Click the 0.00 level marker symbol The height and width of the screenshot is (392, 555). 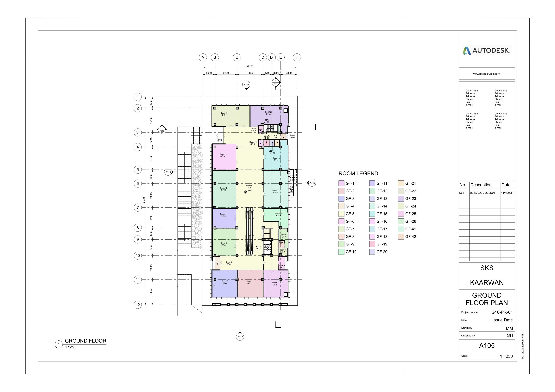tap(246, 192)
